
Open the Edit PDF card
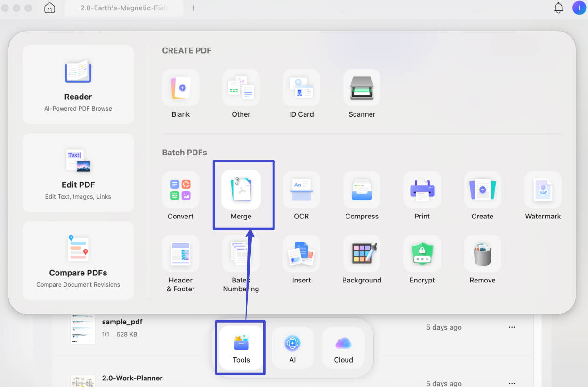78,173
